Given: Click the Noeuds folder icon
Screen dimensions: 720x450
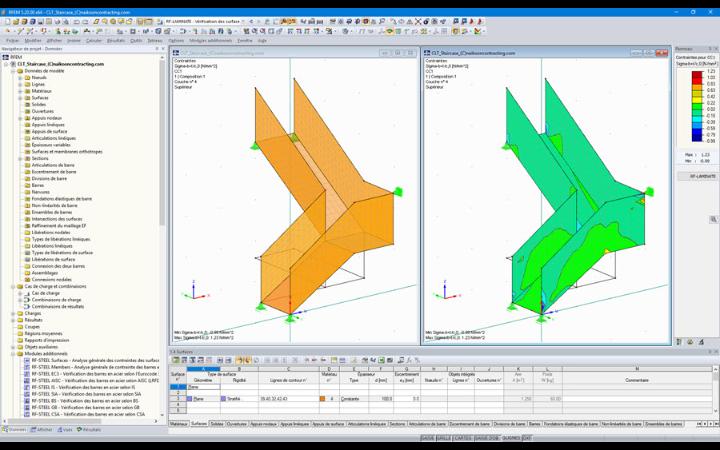Looking at the screenshot, I should click(x=27, y=78).
